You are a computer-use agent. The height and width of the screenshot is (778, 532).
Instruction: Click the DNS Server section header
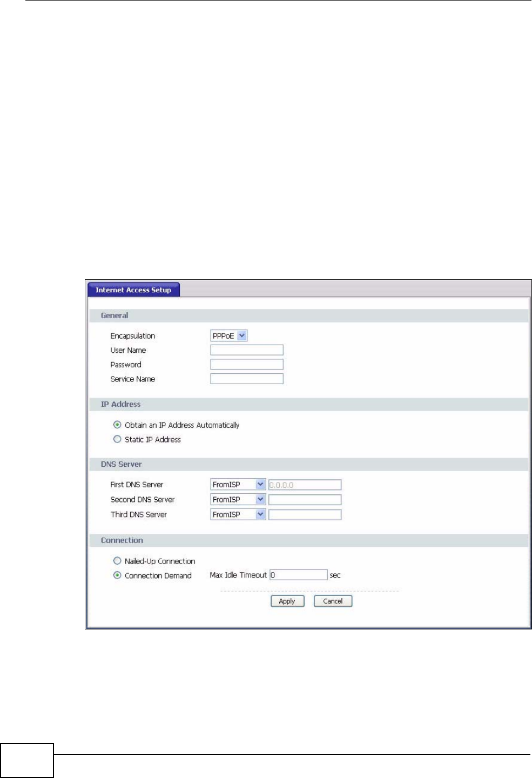309,464
